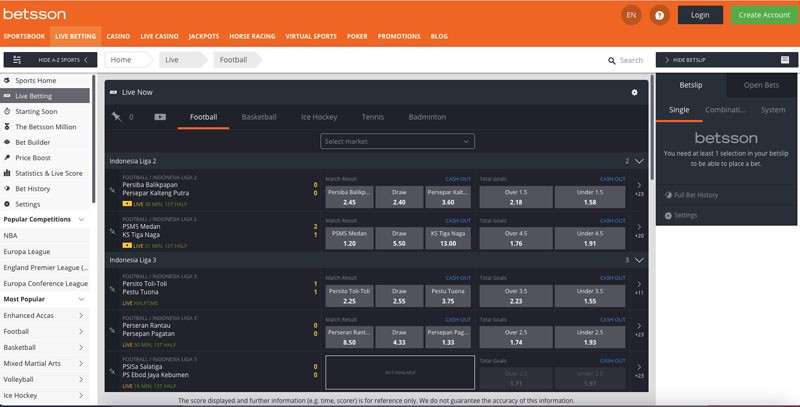Click Price Boost sidebar icon

(7, 158)
